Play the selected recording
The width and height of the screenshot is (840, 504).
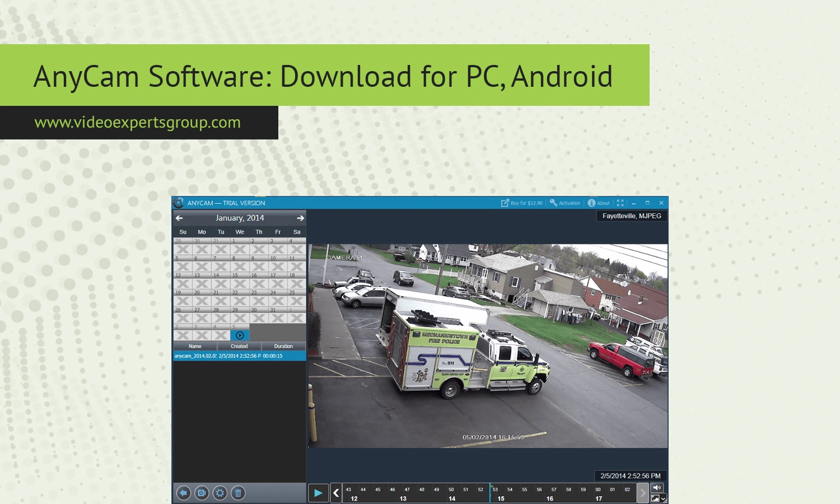click(x=318, y=493)
